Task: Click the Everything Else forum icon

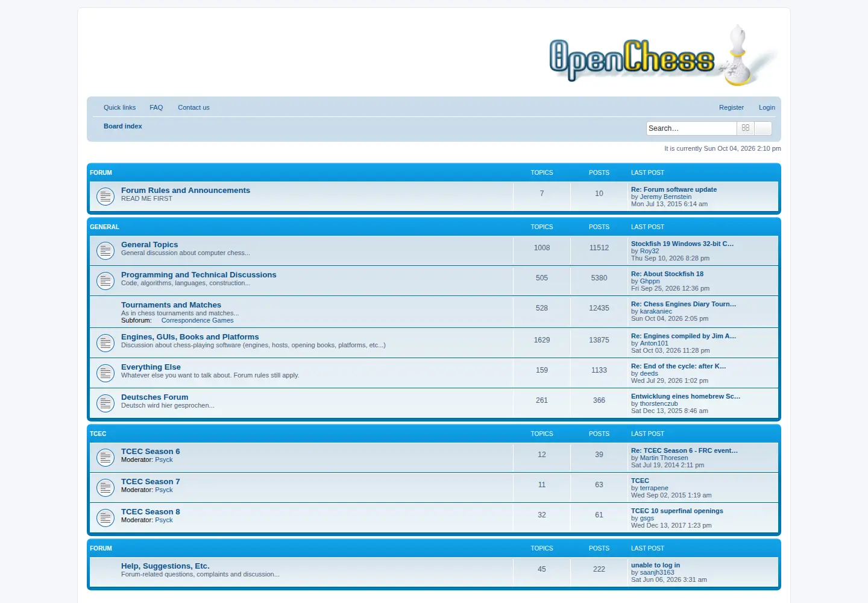Action: [x=105, y=373]
